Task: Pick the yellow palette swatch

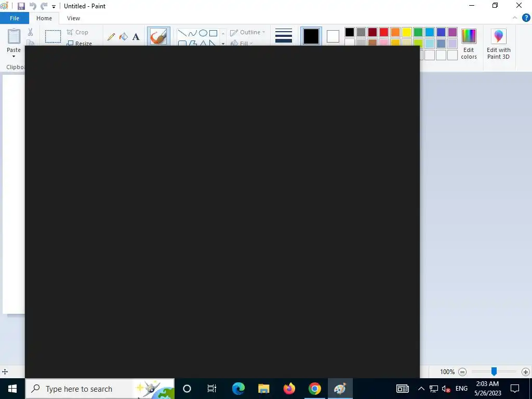Action: pyautogui.click(x=407, y=32)
